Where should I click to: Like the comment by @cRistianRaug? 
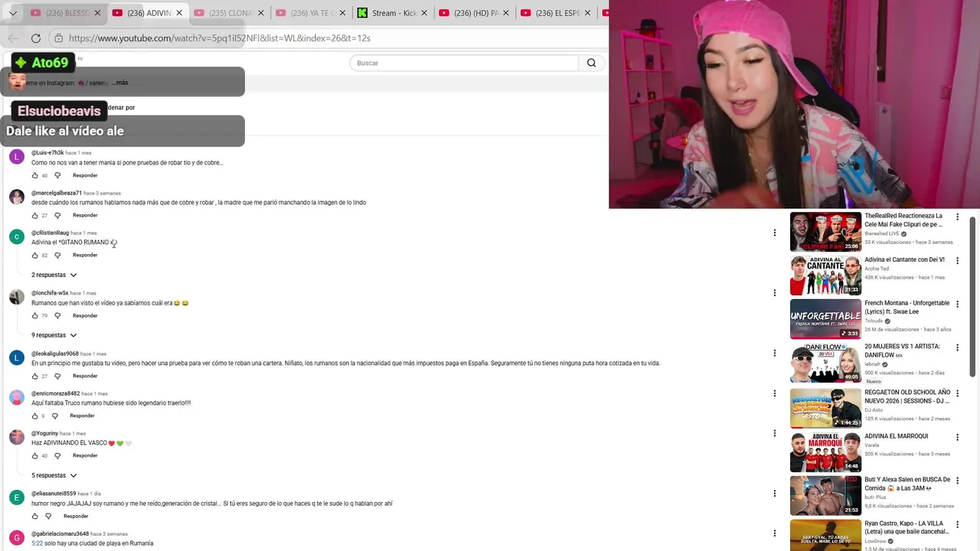(34, 255)
